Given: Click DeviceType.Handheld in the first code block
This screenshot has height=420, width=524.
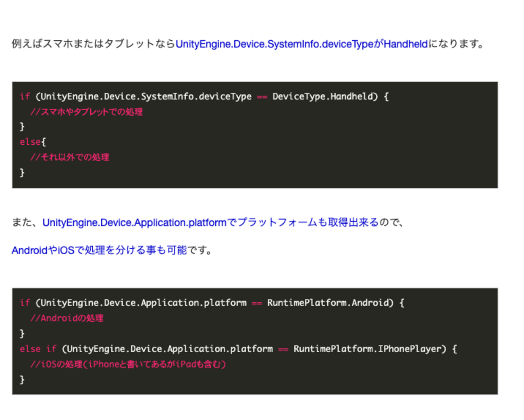Looking at the screenshot, I should point(322,96).
